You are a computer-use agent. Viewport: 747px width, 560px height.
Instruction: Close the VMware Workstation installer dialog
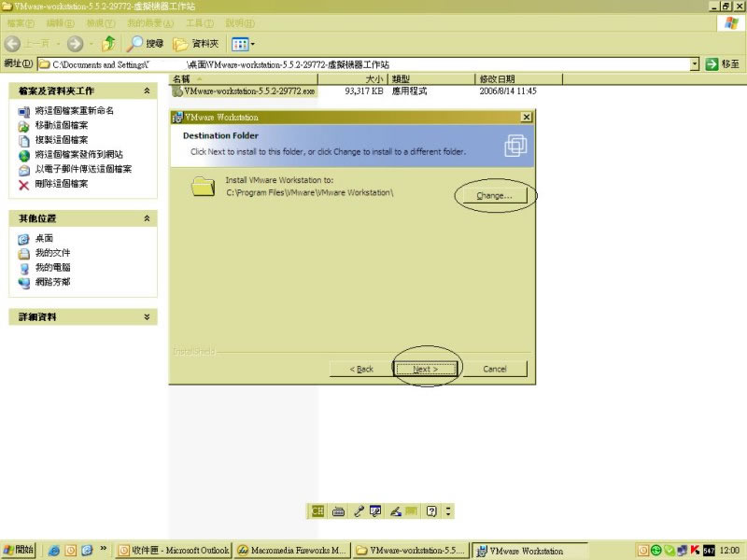pos(526,117)
